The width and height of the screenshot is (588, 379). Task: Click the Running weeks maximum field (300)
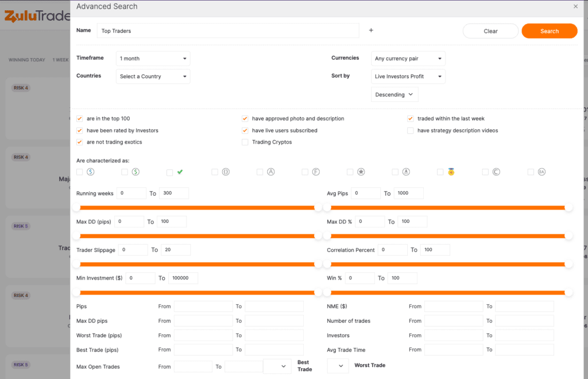174,193
